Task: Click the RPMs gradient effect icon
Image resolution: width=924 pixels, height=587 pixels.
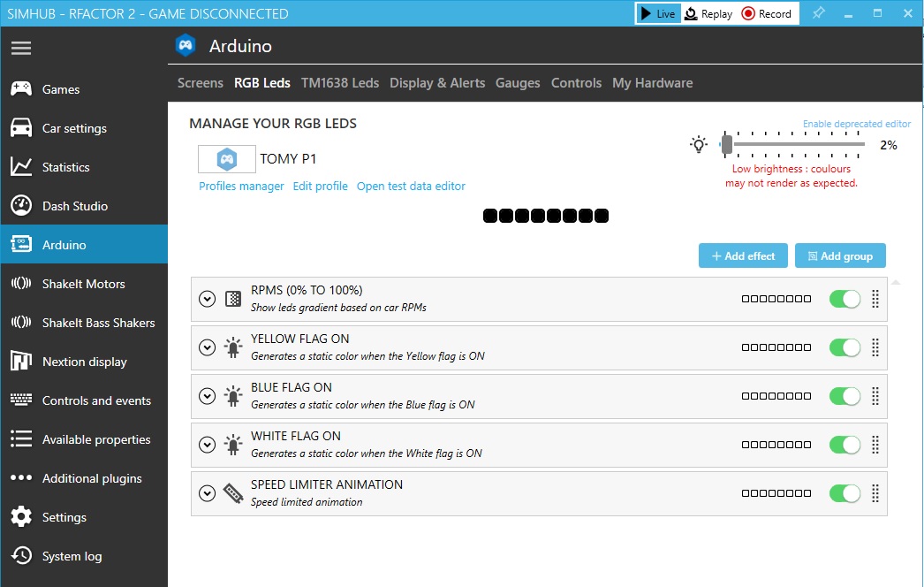Action: point(233,299)
